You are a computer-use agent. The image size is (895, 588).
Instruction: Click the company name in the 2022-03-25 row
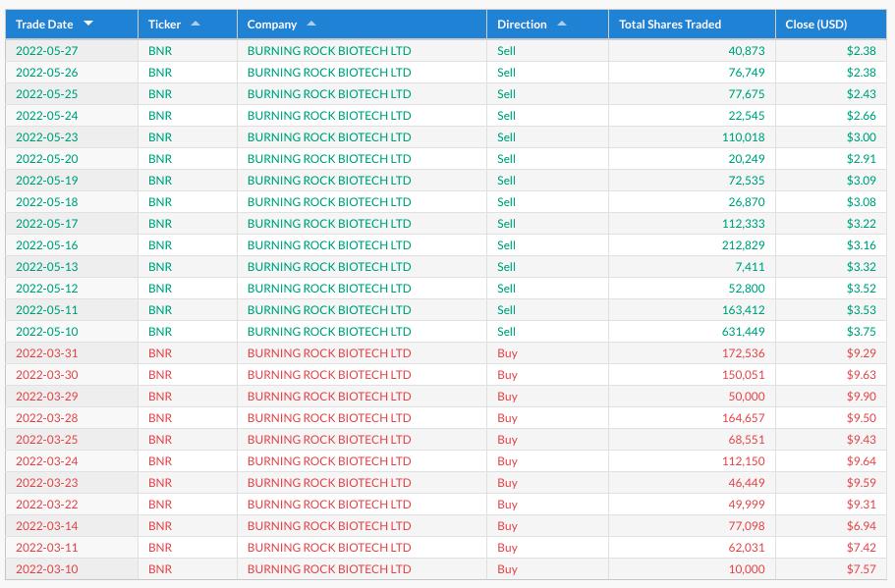point(329,440)
